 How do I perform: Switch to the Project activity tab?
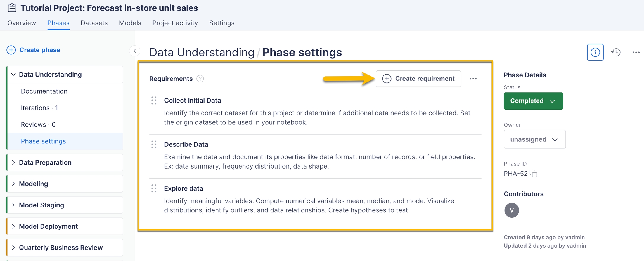pos(175,23)
